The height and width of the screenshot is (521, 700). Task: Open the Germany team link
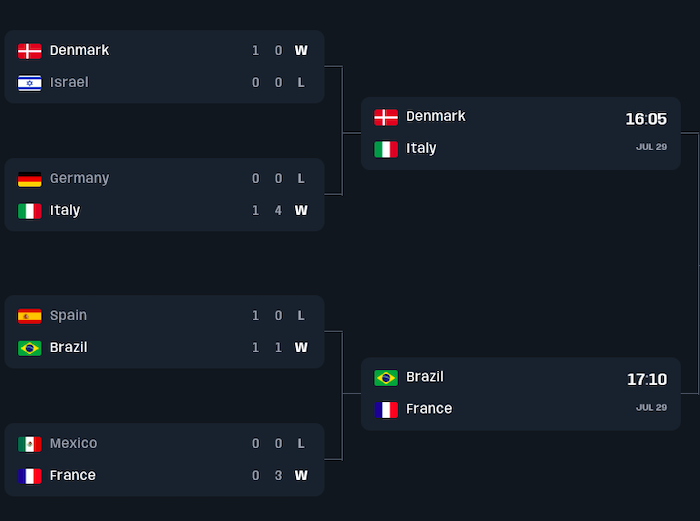click(x=79, y=178)
